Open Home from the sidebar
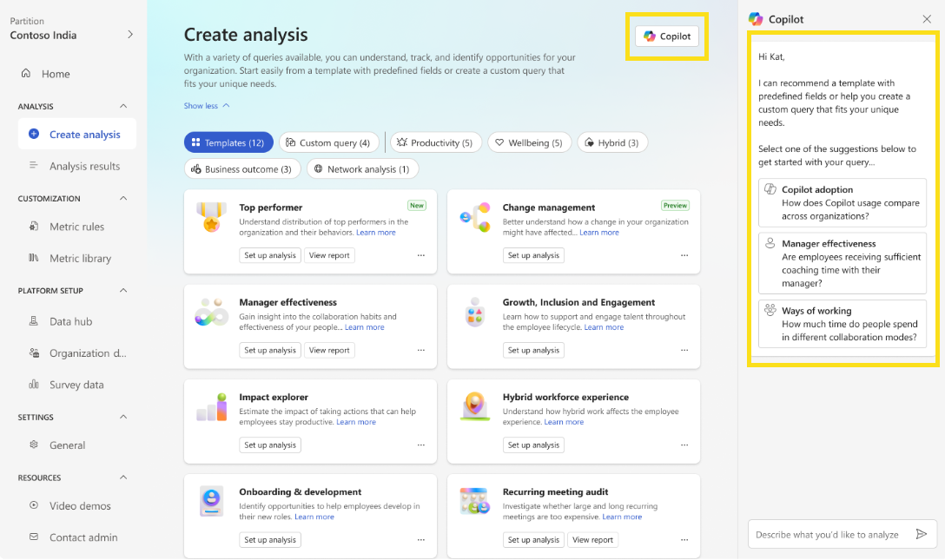Image resolution: width=945 pixels, height=560 pixels. [54, 74]
